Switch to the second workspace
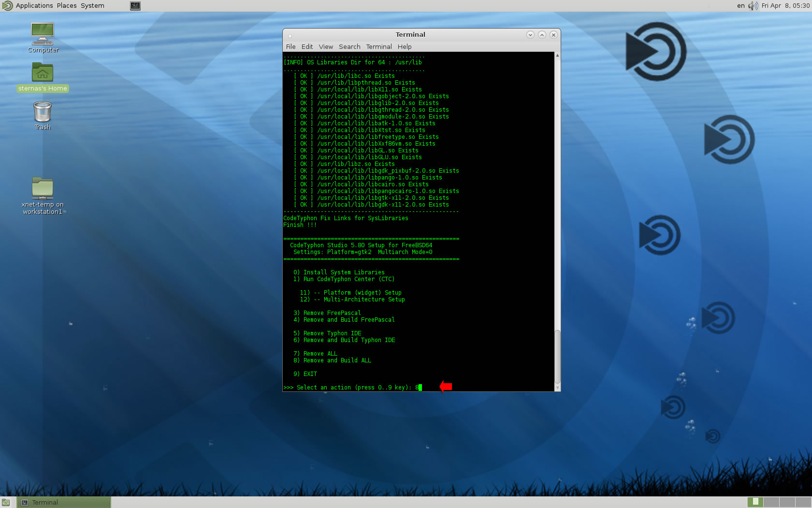 pyautogui.click(x=771, y=502)
